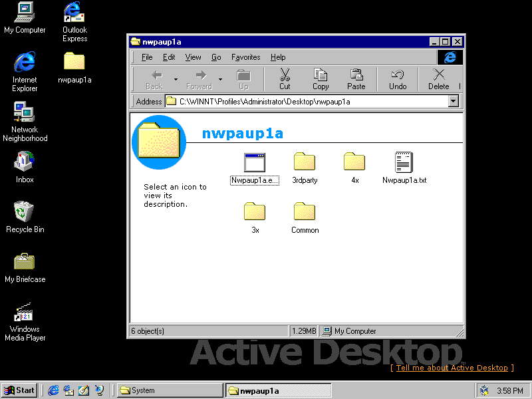Click the Paste toolbar button
Viewport: 532px width, 399px height.
356,80
